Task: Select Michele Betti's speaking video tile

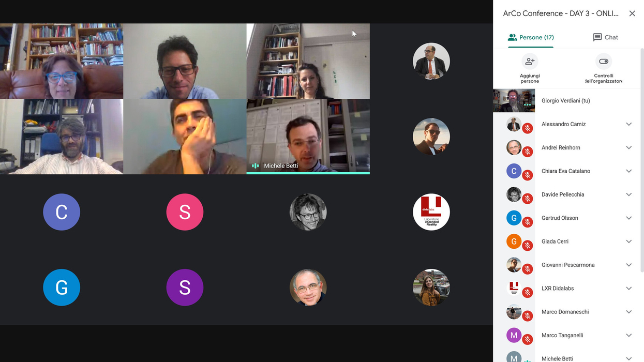Action: (308, 137)
